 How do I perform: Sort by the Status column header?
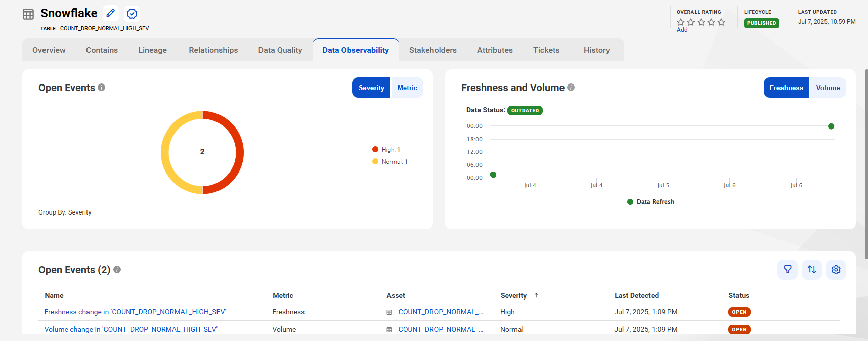(x=739, y=295)
